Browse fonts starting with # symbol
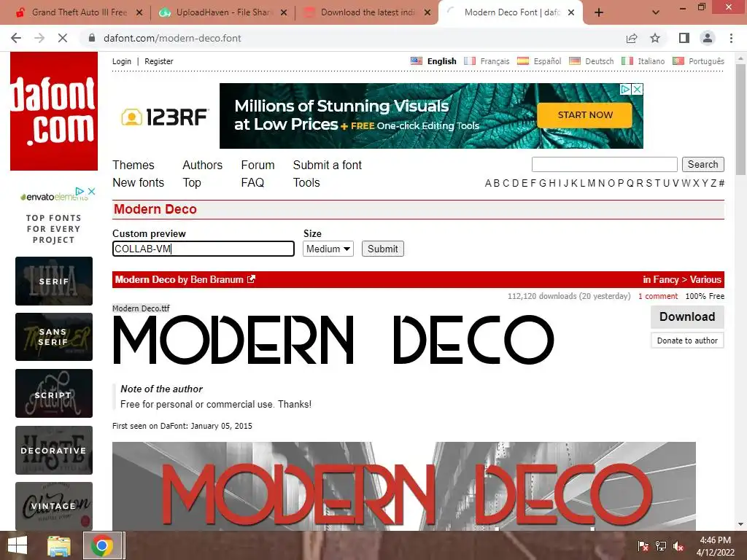The height and width of the screenshot is (560, 747). (x=721, y=183)
